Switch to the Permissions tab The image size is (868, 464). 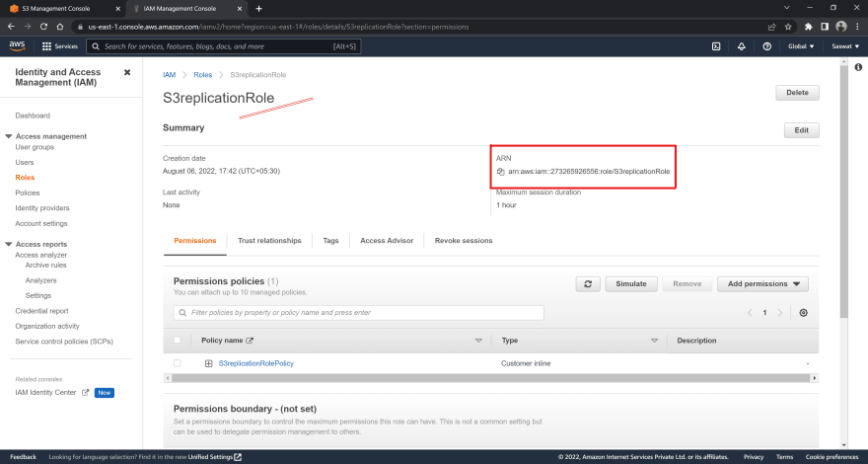click(x=195, y=241)
